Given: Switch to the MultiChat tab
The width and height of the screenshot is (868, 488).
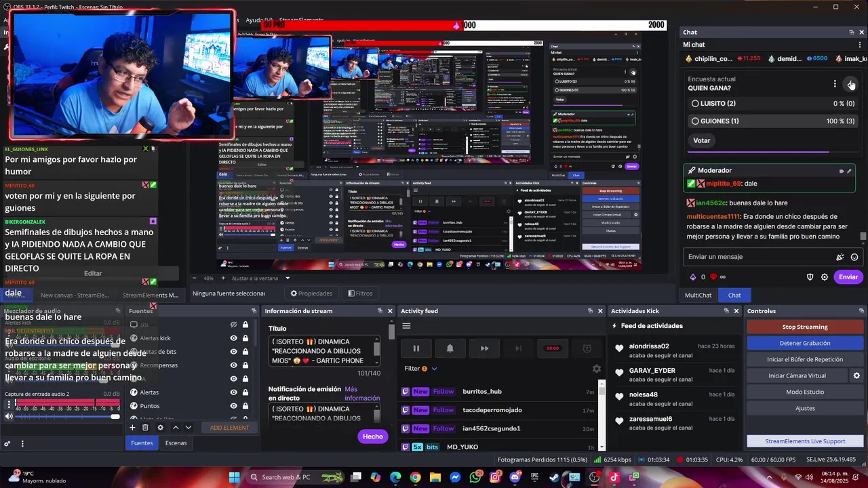Looking at the screenshot, I should (698, 296).
